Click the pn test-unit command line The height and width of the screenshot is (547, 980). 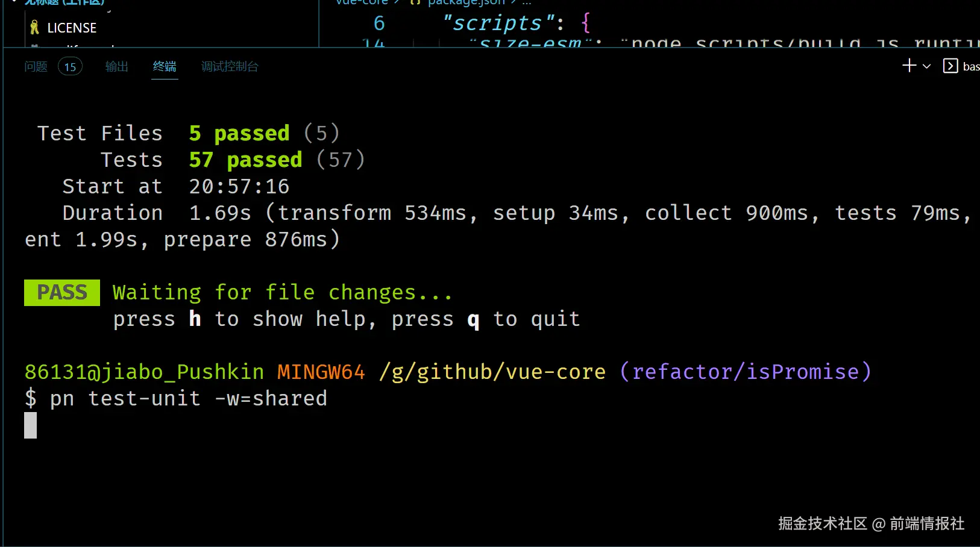(188, 399)
